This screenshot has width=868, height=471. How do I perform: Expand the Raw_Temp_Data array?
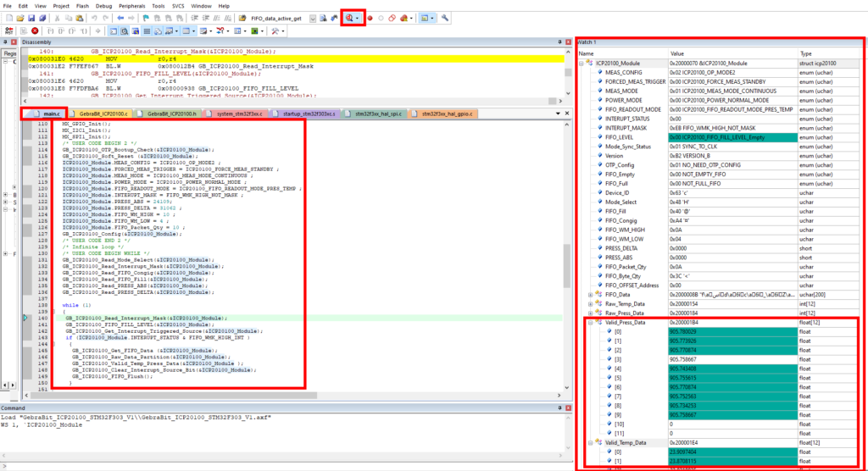coord(590,304)
